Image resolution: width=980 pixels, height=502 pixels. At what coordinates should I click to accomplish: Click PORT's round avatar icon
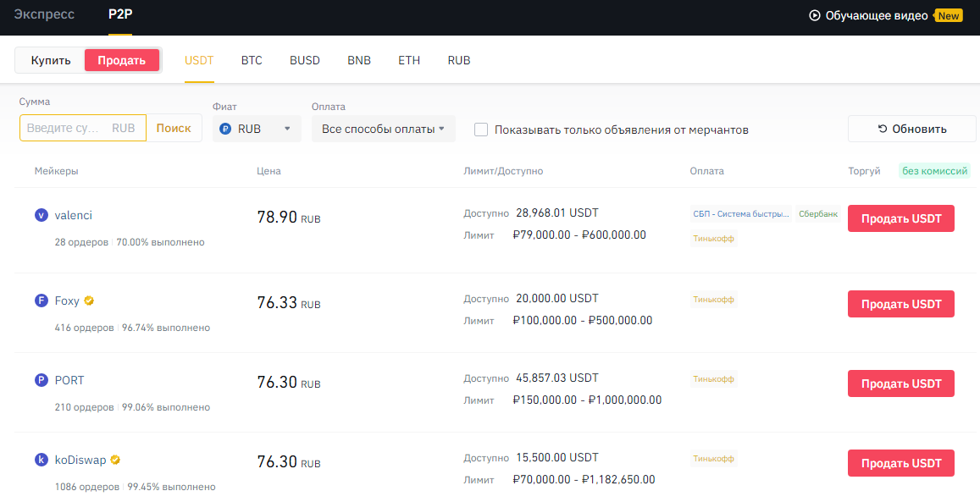41,380
